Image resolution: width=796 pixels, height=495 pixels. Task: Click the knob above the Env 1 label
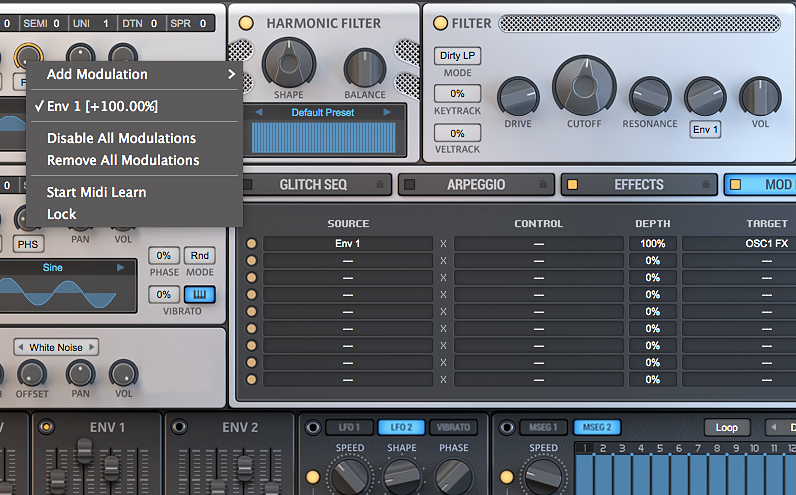coord(705,96)
